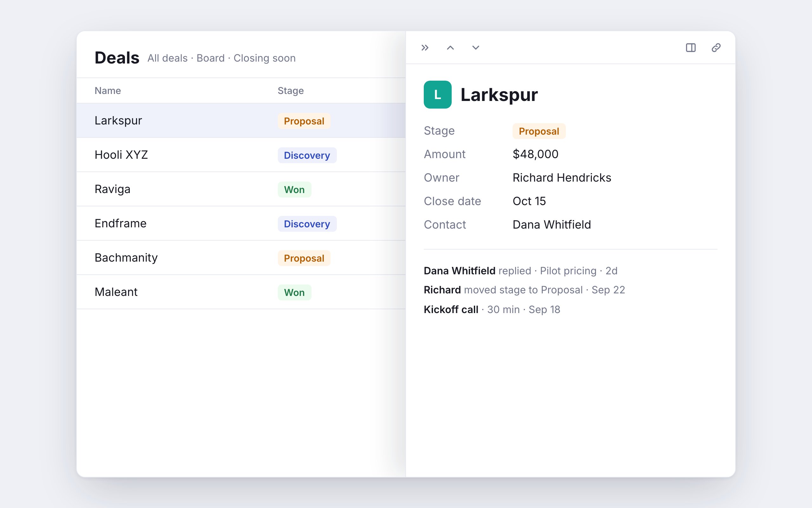Collapse the detail panel with double chevron

(425, 48)
